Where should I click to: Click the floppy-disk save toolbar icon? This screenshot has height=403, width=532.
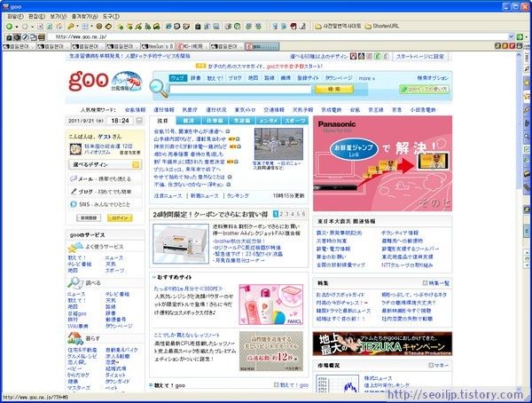click(x=216, y=27)
